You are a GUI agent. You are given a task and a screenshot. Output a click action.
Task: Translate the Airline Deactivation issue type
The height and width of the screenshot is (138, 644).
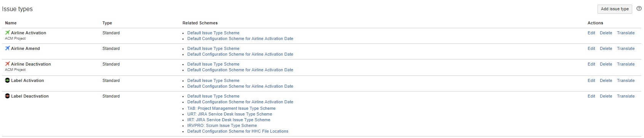coord(626,64)
